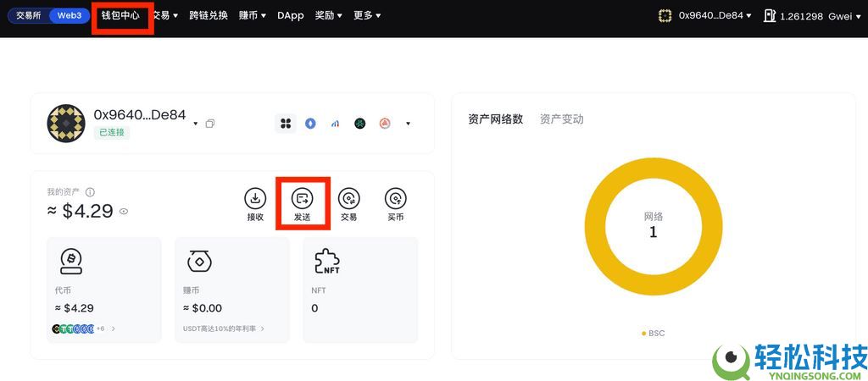Viewport: 868px width, 381px height.
Task: Switch to the 资产变动 tab
Action: 561,119
